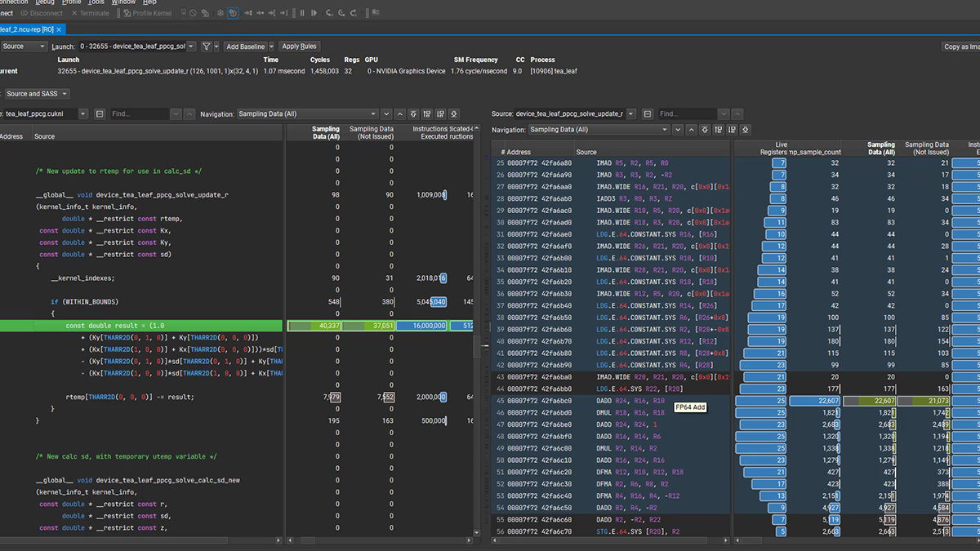Select highlighted green 'const double result' source line
The height and width of the screenshot is (551, 980).
coord(115,326)
